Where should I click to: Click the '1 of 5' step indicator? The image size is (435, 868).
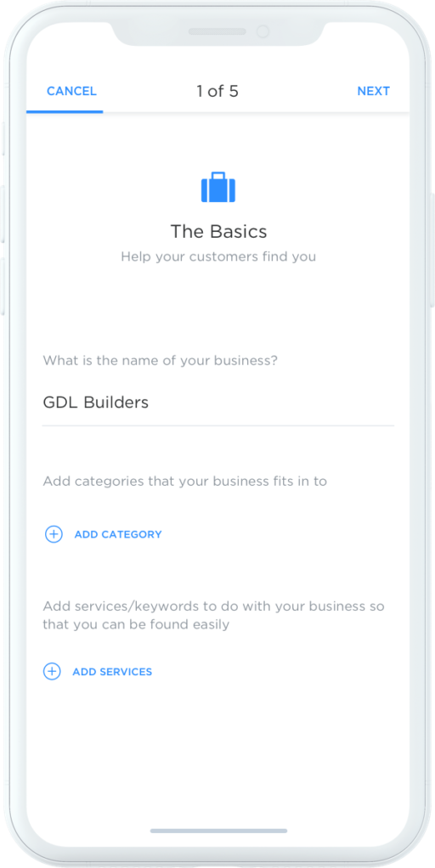pos(217,92)
